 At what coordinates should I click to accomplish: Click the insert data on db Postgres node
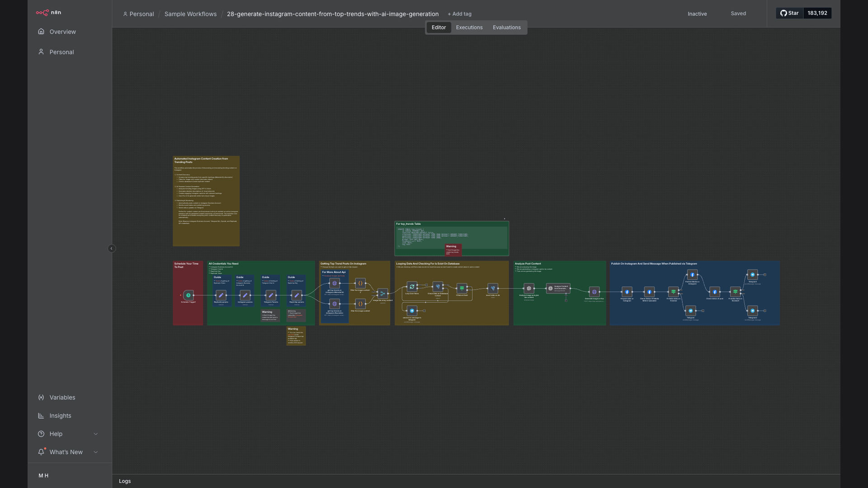tap(493, 288)
